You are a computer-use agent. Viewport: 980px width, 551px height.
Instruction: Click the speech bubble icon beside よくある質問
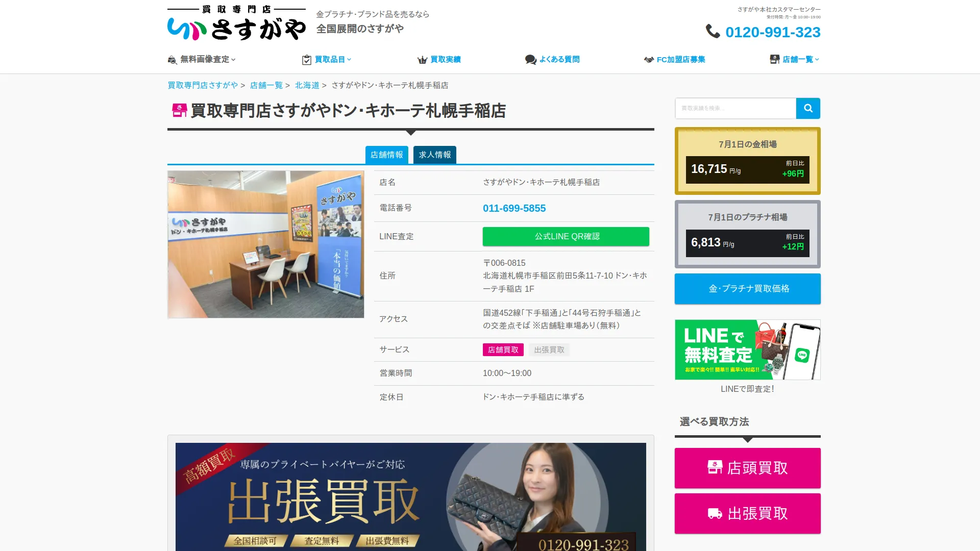point(530,60)
